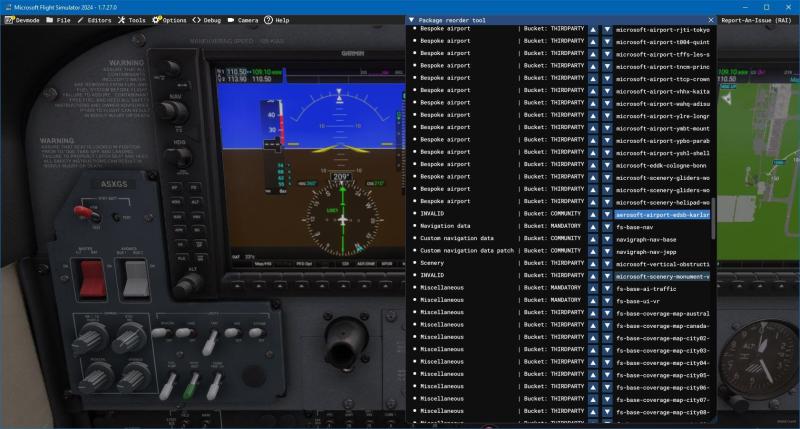
Task: Open the Help menu
Action: [x=277, y=20]
